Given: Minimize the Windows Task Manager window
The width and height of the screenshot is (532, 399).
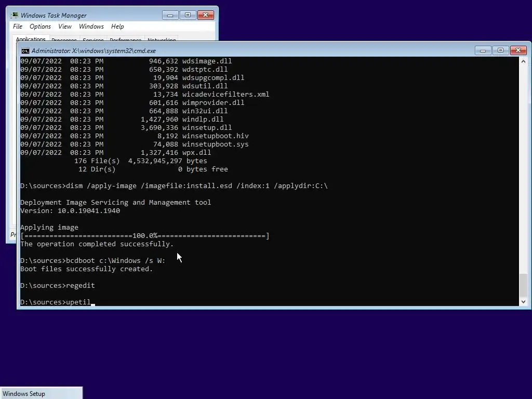Looking at the screenshot, I should [170, 15].
